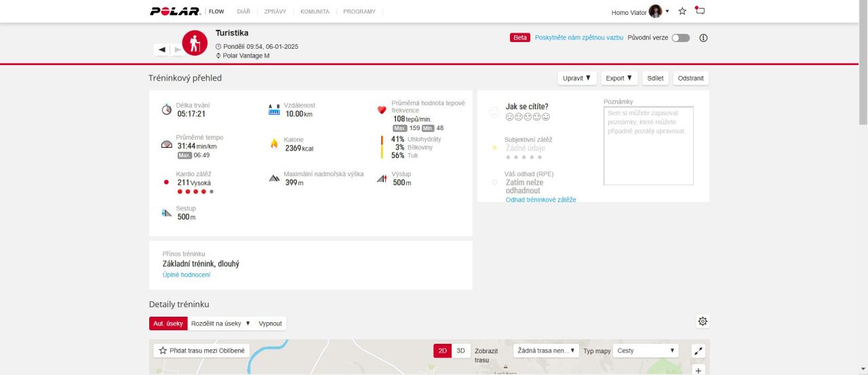This screenshot has height=375, width=868.
Task: Click the red Turistika hiking icon
Action: (x=195, y=43)
